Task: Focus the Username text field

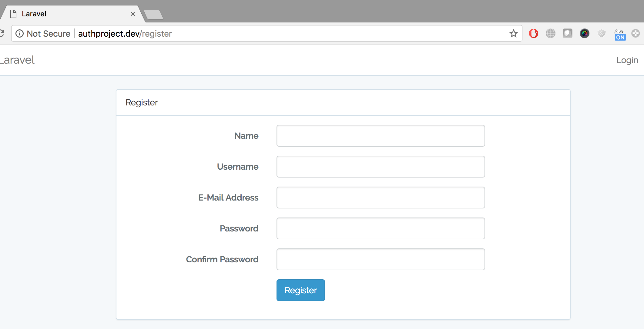Action: (x=381, y=167)
